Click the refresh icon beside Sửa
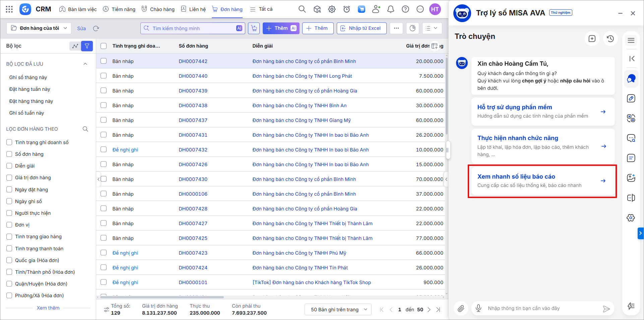This screenshot has width=644, height=320. pos(96,28)
